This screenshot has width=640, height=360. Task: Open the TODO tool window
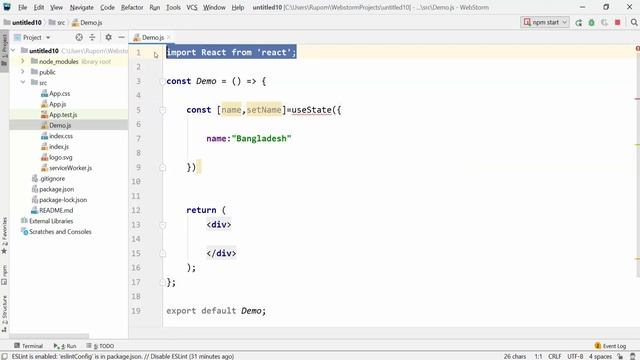click(100, 346)
